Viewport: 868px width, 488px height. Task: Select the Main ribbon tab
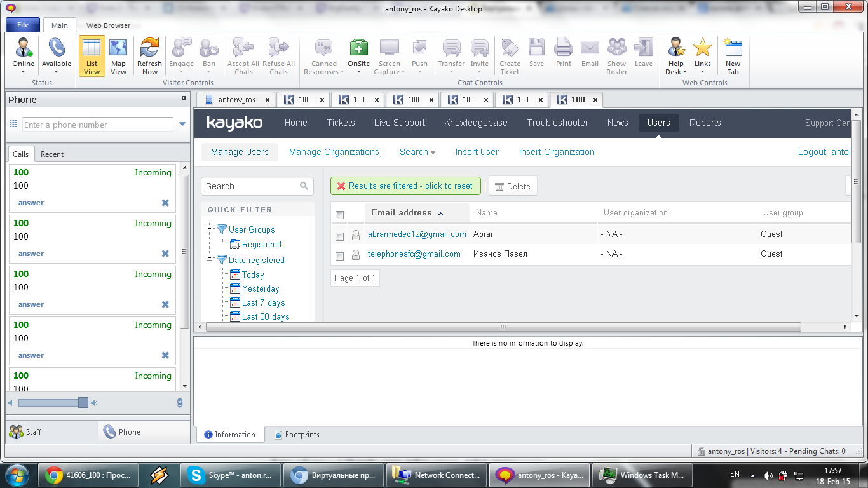point(60,25)
